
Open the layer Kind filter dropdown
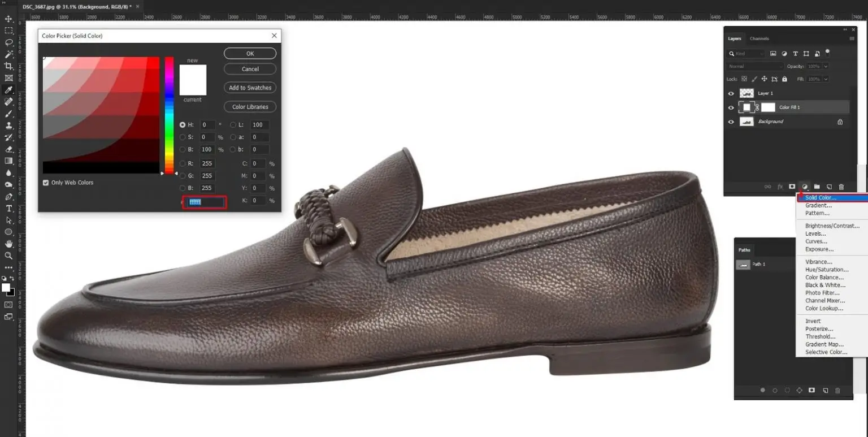pyautogui.click(x=746, y=54)
